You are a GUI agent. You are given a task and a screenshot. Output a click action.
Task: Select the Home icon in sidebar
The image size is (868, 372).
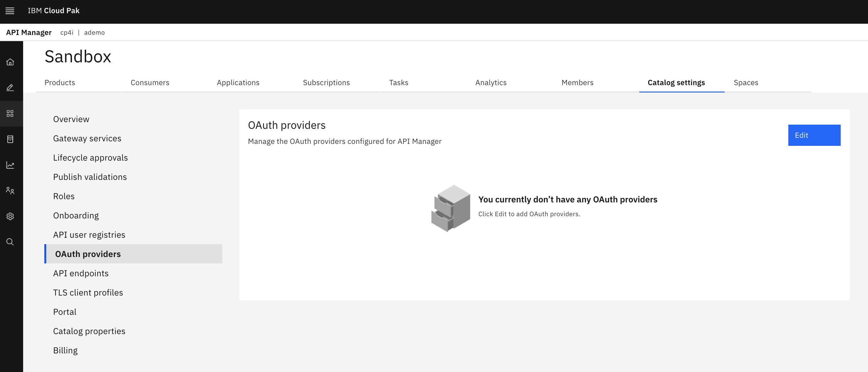coord(10,62)
